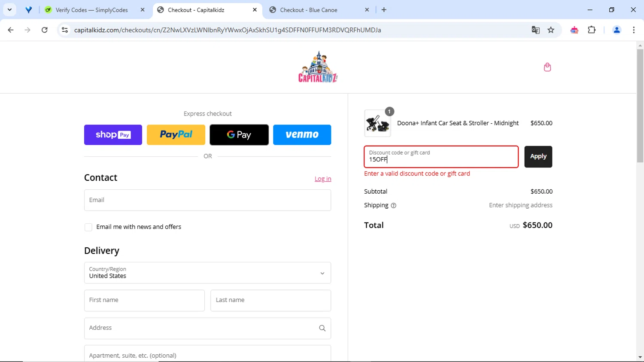
Task: Open the shopping bag cart icon
Action: point(547,67)
